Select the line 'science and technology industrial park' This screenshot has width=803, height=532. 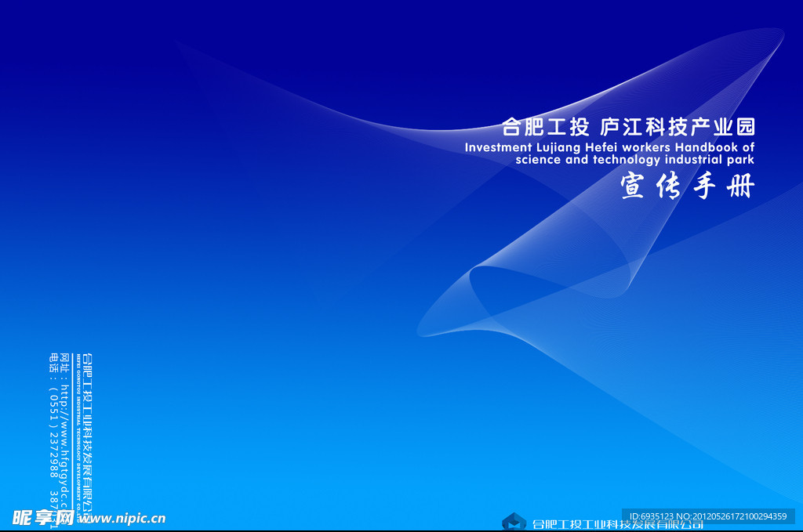tap(634, 160)
